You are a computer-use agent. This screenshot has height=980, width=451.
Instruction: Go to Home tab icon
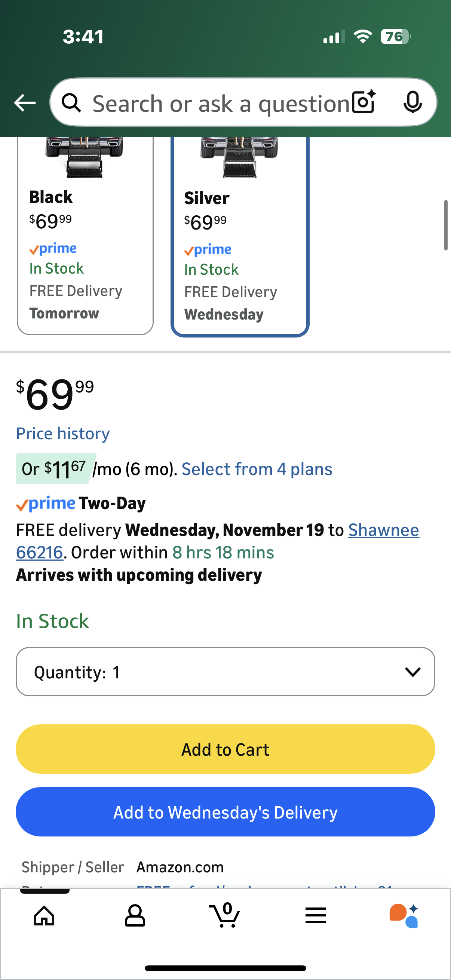[44, 915]
